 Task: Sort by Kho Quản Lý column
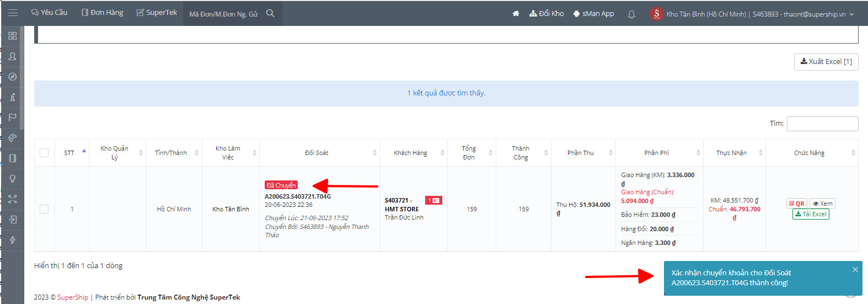(117, 153)
